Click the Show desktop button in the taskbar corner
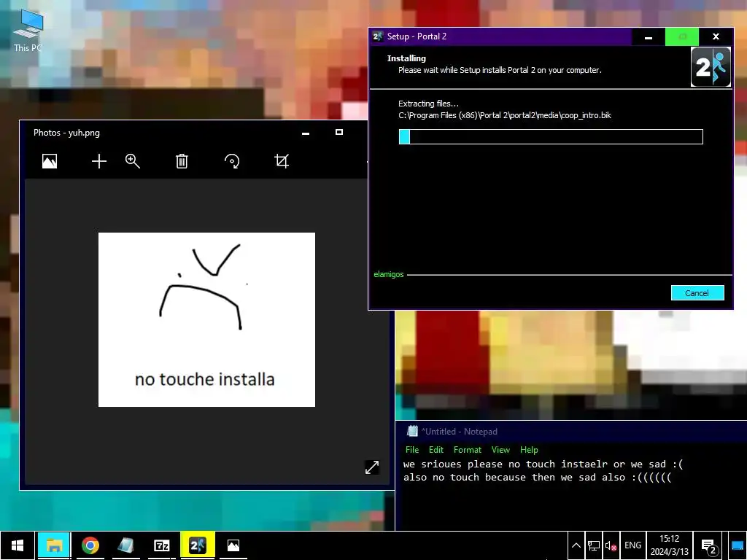 click(x=738, y=545)
